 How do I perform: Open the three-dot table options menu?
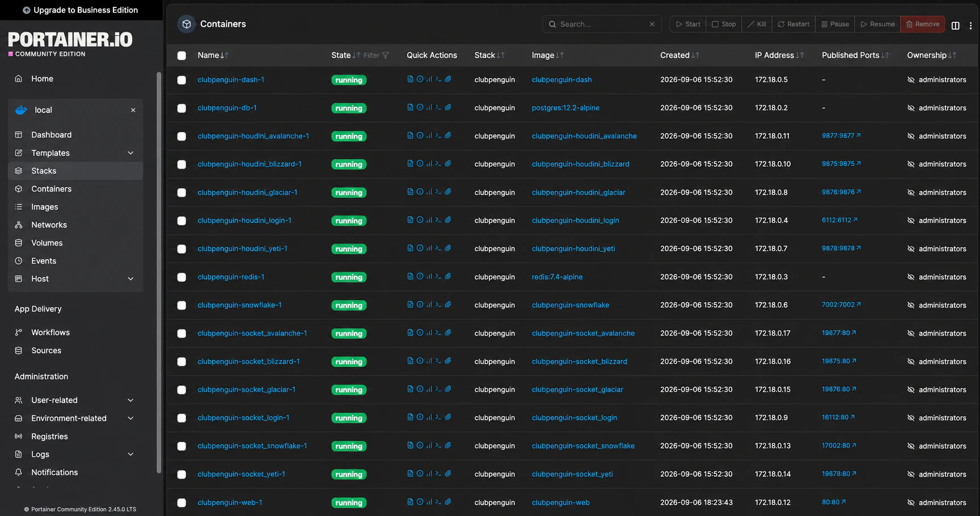(x=970, y=26)
